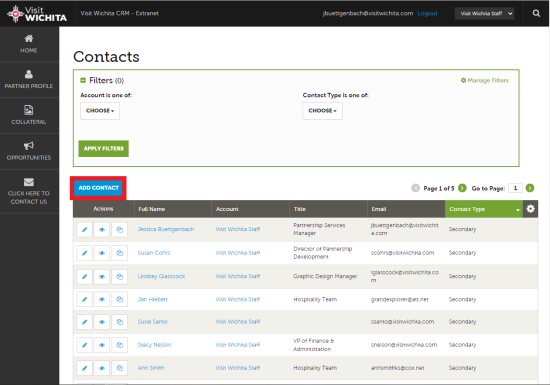Screen dimensions: 550x385
Task: Click Apply Filters button
Action: coord(103,148)
